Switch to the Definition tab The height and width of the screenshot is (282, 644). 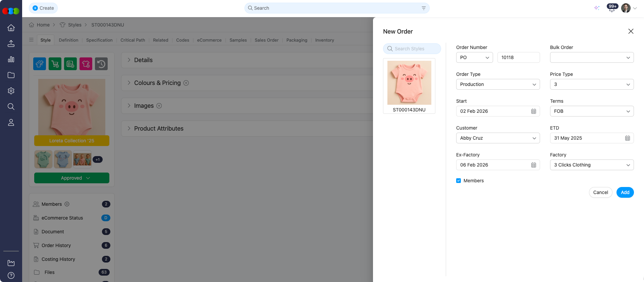tap(68, 40)
